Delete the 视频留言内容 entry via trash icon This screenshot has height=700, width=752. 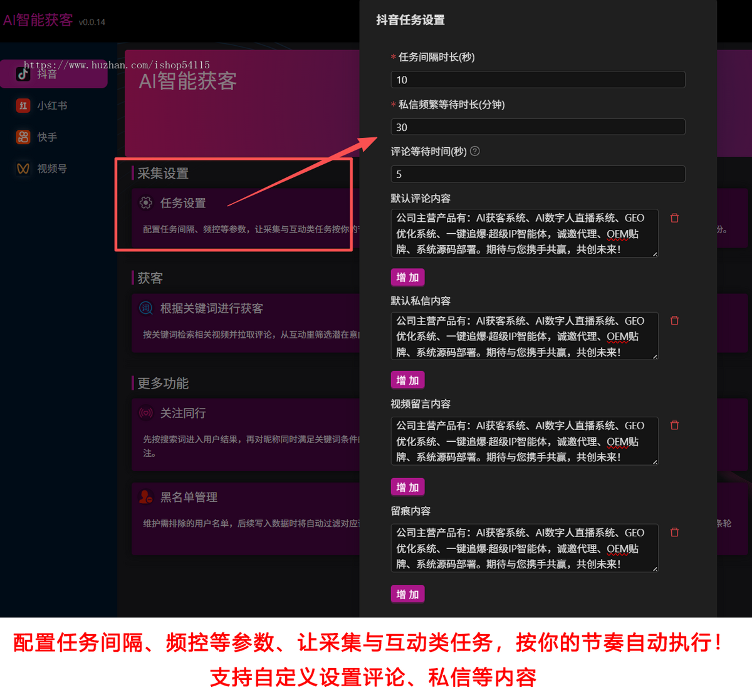674,425
